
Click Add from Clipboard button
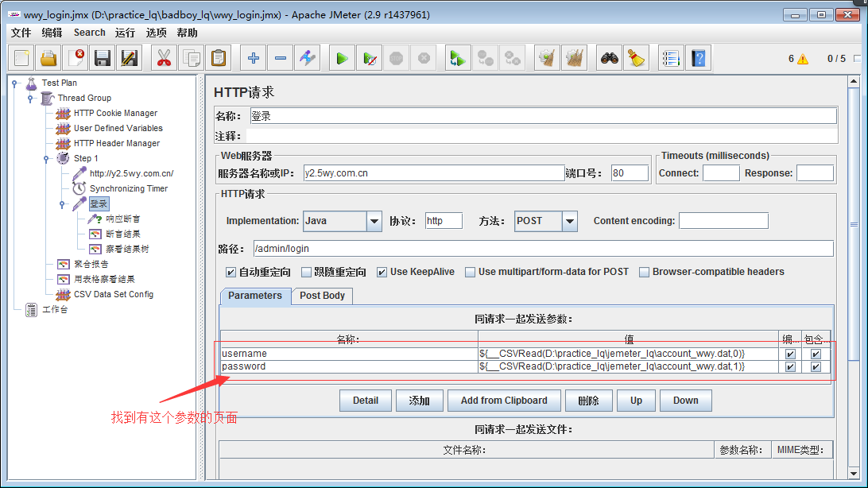(x=504, y=401)
